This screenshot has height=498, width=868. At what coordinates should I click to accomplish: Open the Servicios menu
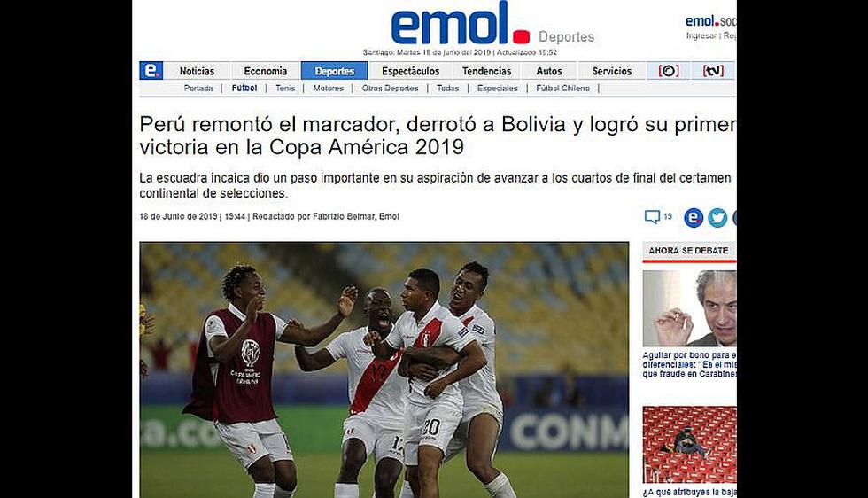click(612, 71)
